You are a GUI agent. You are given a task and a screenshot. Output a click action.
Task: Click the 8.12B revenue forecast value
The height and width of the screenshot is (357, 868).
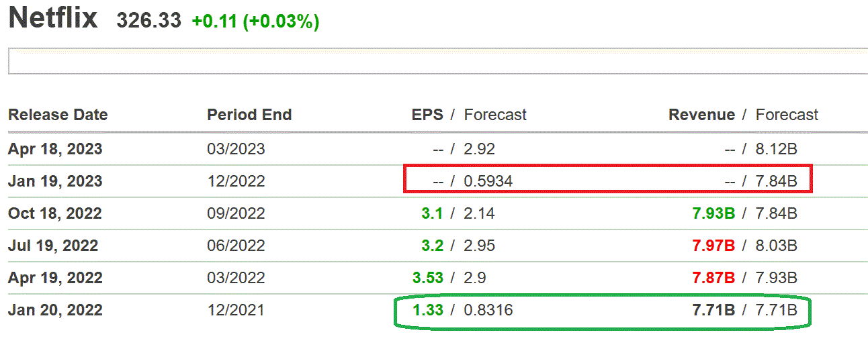[x=777, y=149]
